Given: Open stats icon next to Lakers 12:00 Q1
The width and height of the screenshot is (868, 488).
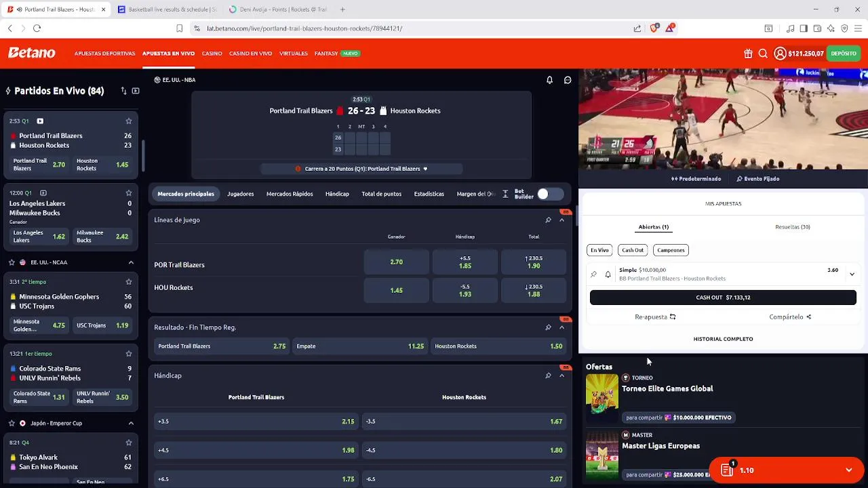Looking at the screenshot, I should (43, 193).
